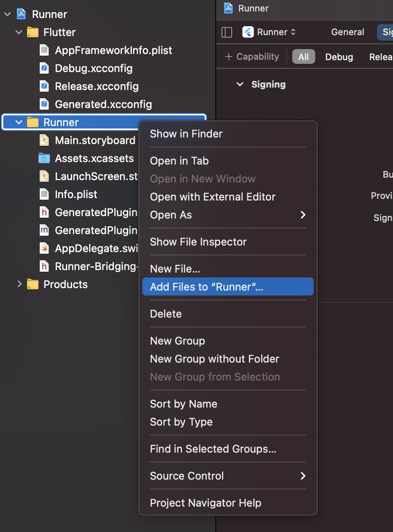Select Assets.xcassets in the navigator
Viewport: 393px width, 532px height.
(94, 158)
